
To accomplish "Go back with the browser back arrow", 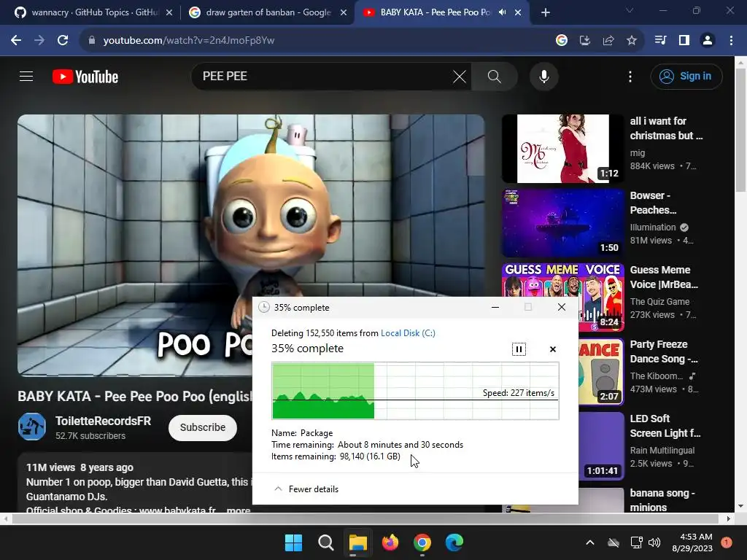I will [16, 41].
